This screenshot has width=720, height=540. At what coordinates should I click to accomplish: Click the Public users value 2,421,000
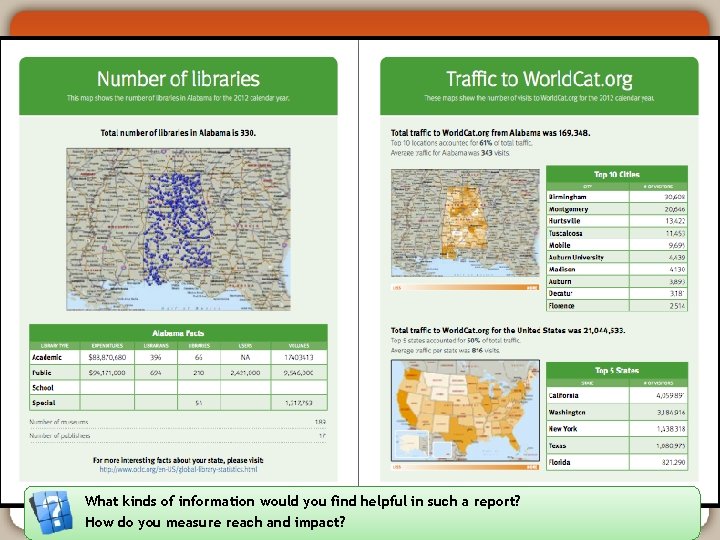245,372
